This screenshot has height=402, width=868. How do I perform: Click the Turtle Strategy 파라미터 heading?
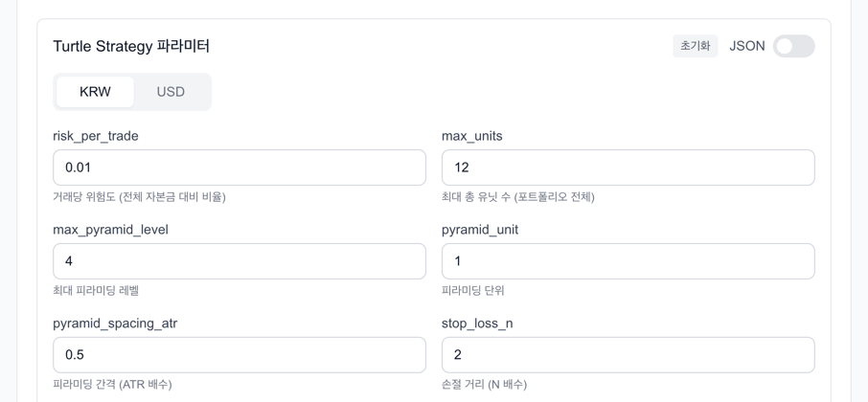[131, 46]
